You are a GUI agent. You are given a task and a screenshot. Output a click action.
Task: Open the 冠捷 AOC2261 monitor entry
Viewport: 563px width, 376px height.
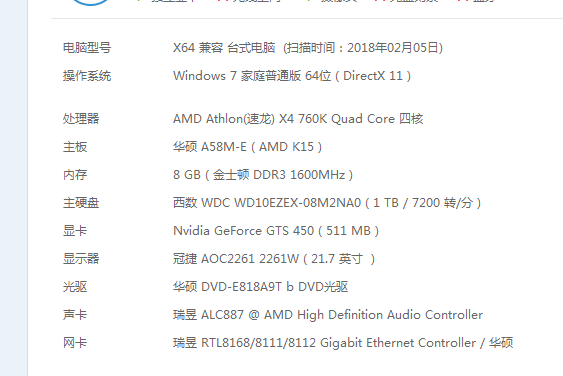[274, 259]
